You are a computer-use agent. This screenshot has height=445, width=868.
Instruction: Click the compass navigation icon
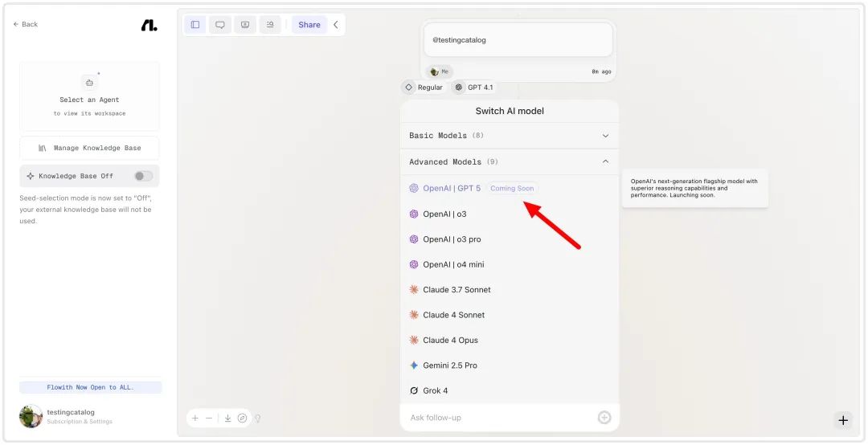click(242, 418)
